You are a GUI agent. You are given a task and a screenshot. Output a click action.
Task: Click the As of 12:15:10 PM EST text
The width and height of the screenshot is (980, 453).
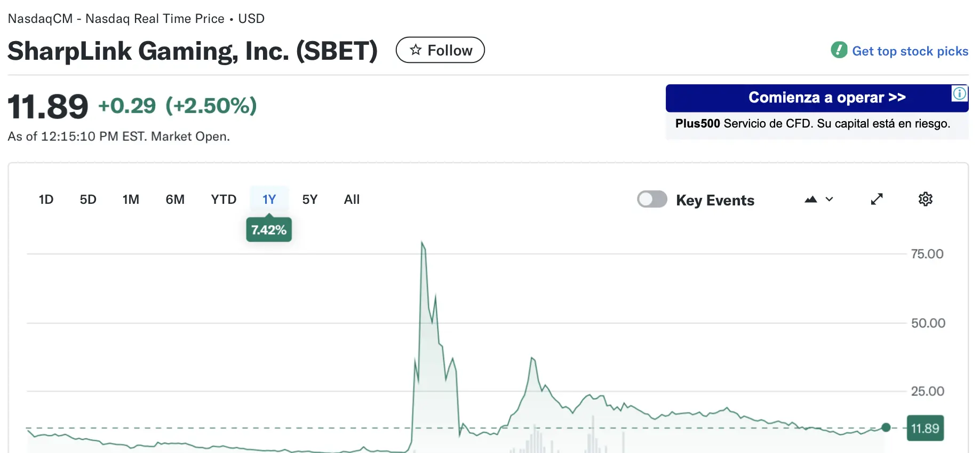pos(118,137)
